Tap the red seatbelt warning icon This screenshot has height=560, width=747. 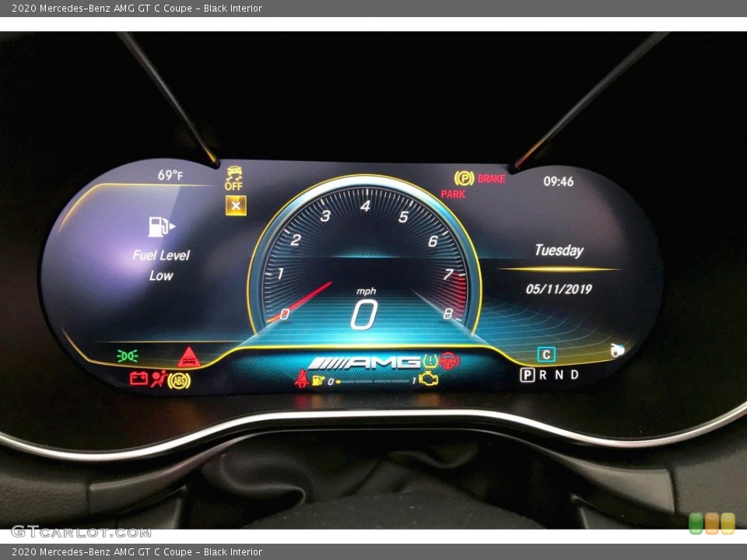pyautogui.click(x=302, y=379)
